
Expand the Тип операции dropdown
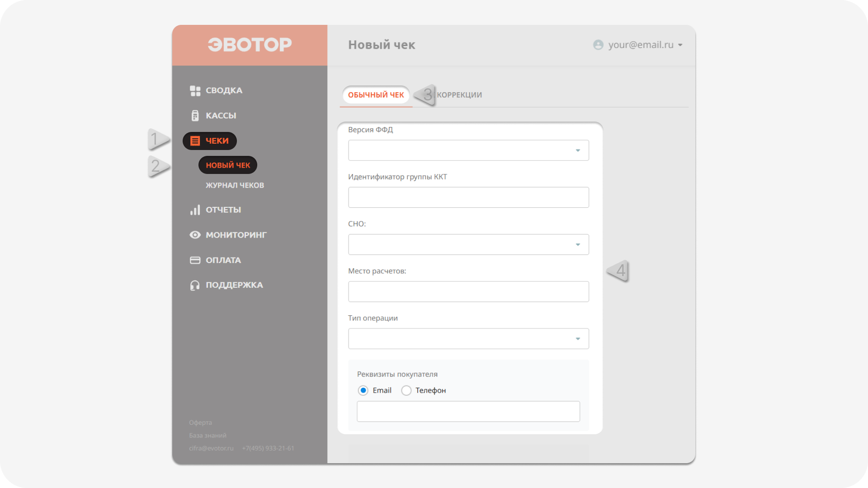click(468, 339)
